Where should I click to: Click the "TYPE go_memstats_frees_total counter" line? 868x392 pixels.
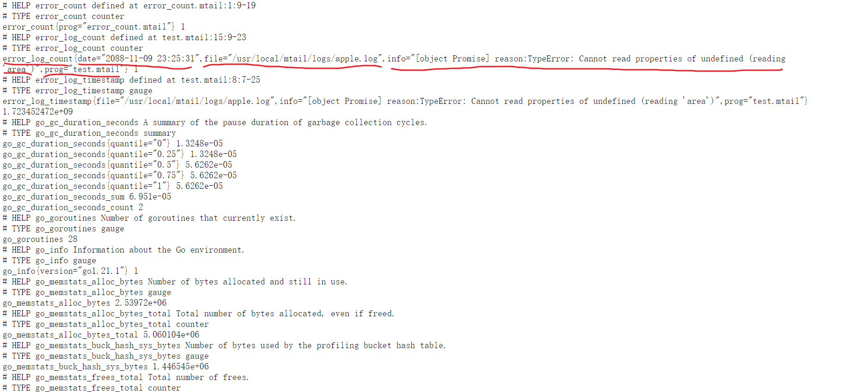tap(91, 388)
